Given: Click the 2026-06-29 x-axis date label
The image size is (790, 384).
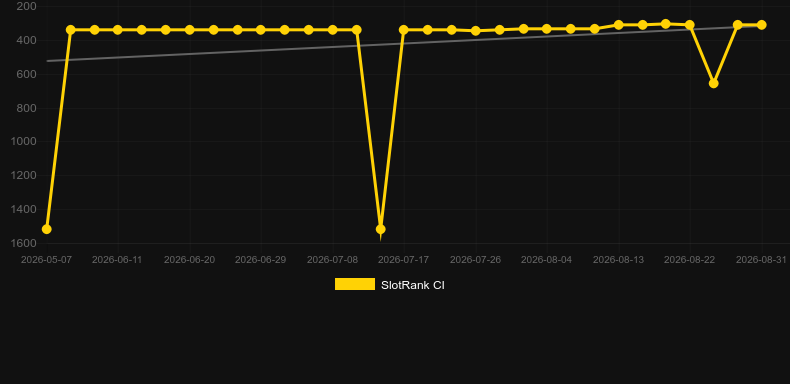Looking at the screenshot, I should [260, 260].
